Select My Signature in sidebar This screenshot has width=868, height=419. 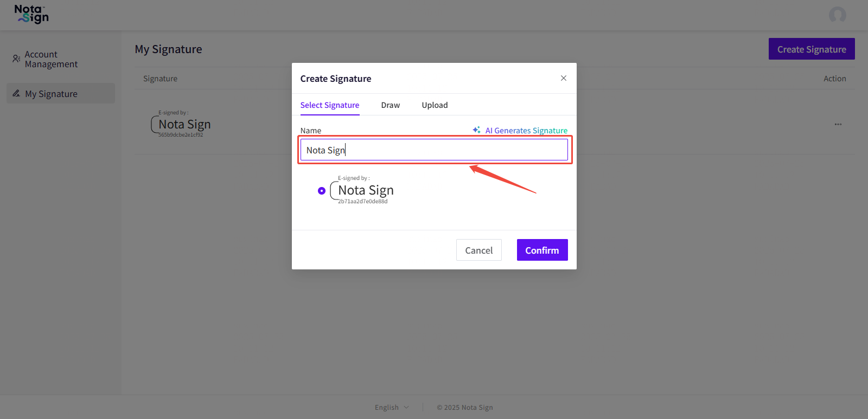pos(51,94)
